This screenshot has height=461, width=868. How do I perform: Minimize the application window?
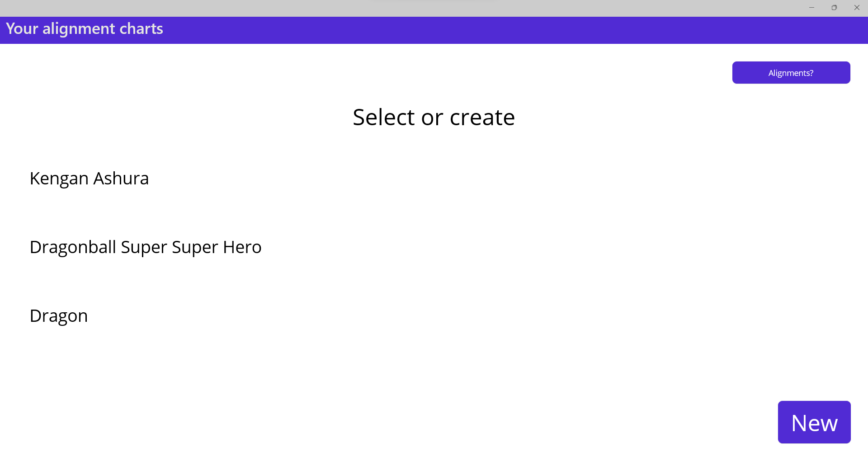tap(811, 8)
